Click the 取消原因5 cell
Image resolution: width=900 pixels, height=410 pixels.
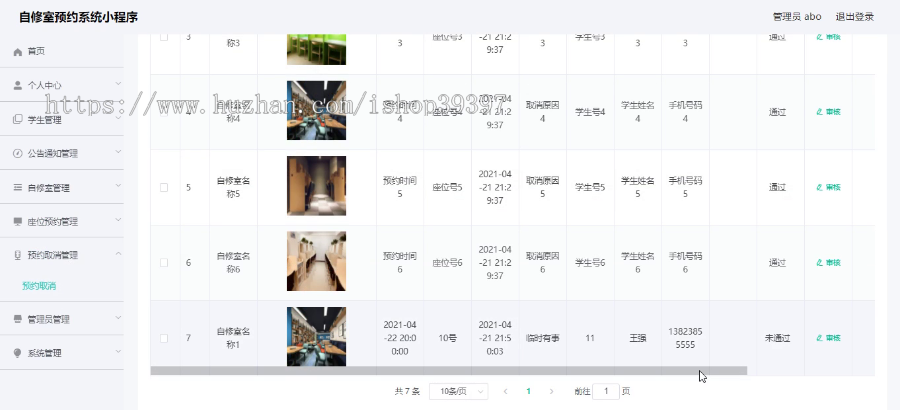[x=542, y=187]
